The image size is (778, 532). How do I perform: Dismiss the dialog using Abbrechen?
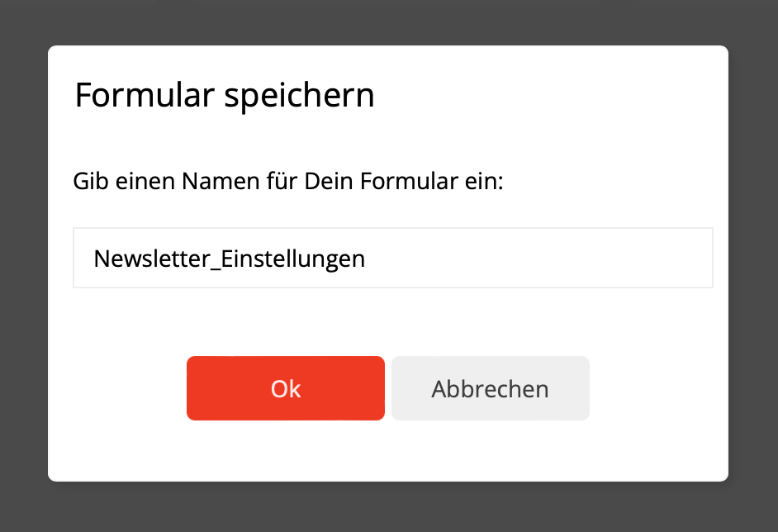coord(490,388)
